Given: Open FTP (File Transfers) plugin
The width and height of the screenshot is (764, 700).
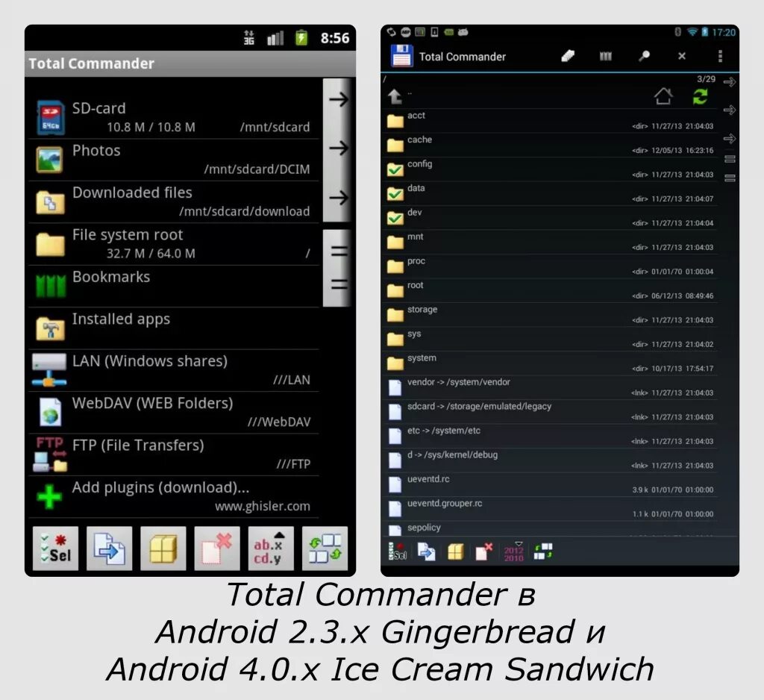Looking at the screenshot, I should pos(173,454).
